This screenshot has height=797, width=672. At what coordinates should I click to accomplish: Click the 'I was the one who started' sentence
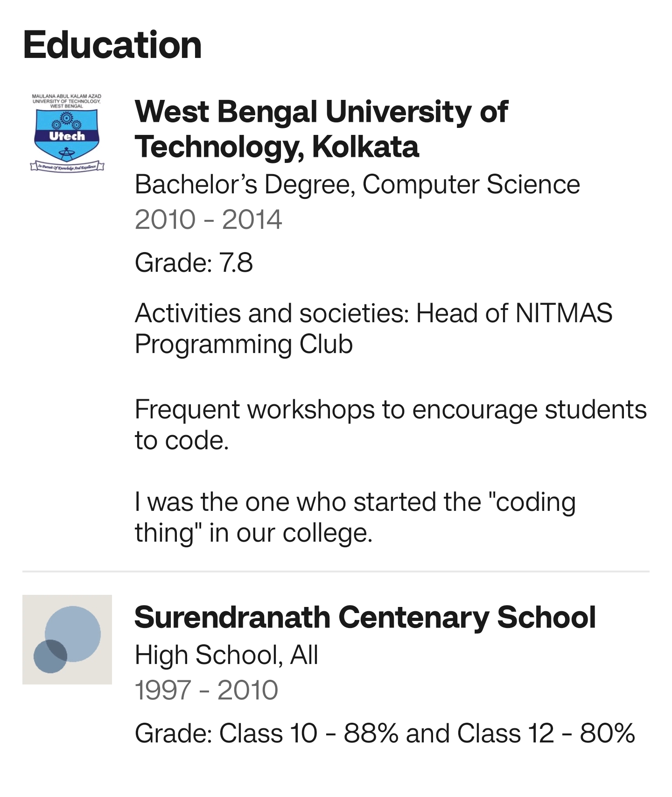355,517
